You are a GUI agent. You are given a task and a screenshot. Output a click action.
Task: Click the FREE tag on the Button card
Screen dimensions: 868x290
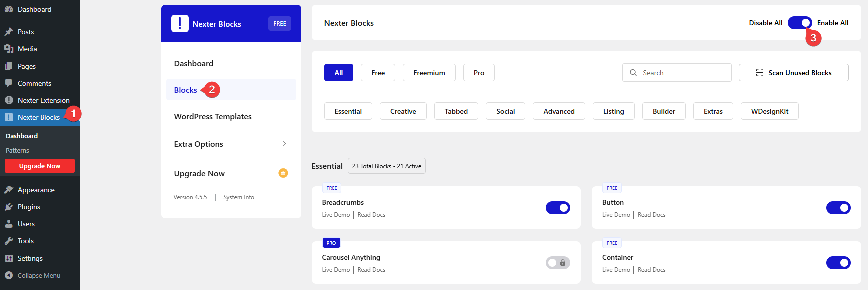612,188
